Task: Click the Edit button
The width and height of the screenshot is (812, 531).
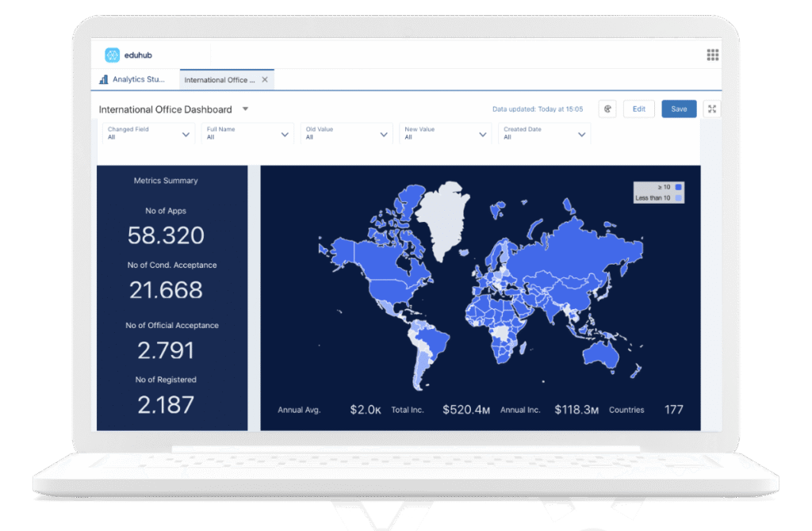Action: [638, 109]
